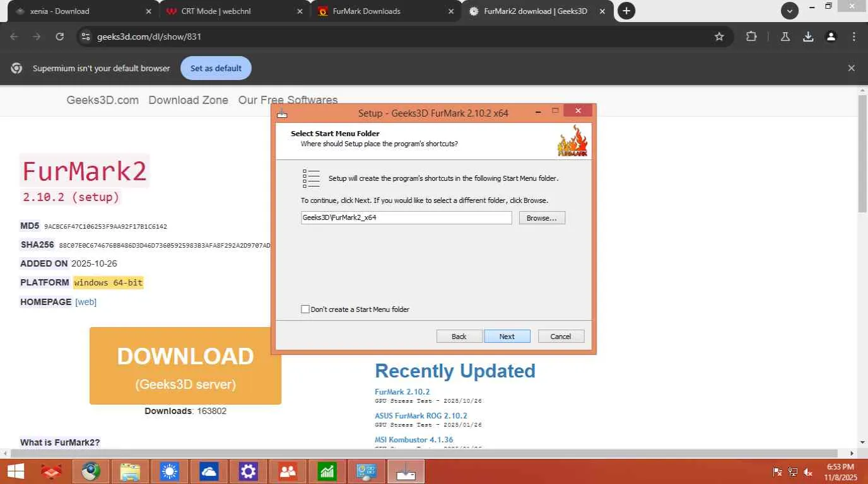The image size is (868, 484).
Task: Reload the page with the refresh icon
Action: click(x=59, y=37)
